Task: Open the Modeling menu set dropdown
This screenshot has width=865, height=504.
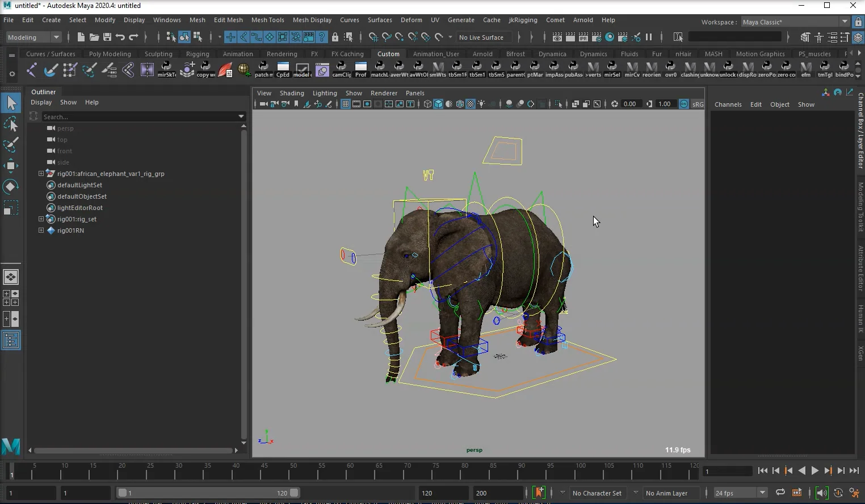Action: coord(33,37)
